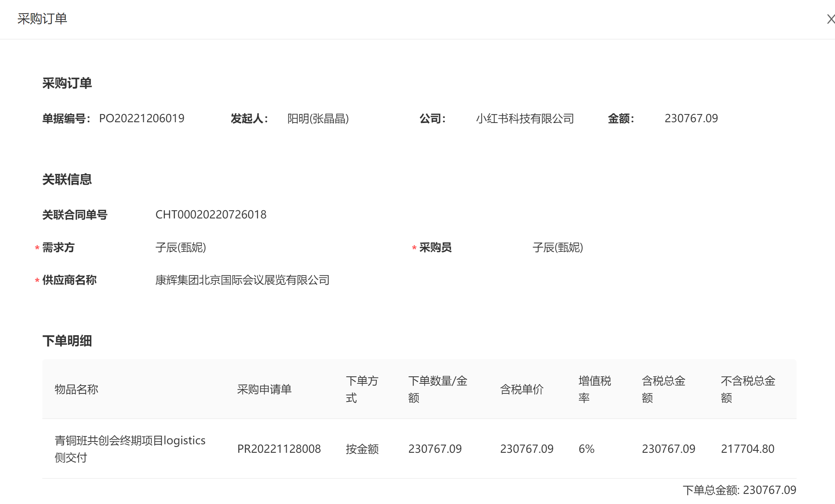The image size is (835, 504).
Task: Click the 含税单价 column header
Action: 521,389
